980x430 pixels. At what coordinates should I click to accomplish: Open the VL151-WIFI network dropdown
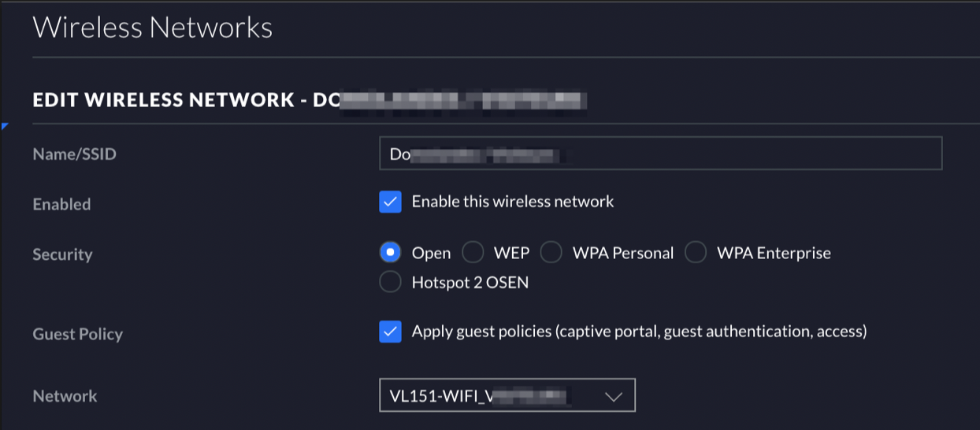click(507, 395)
